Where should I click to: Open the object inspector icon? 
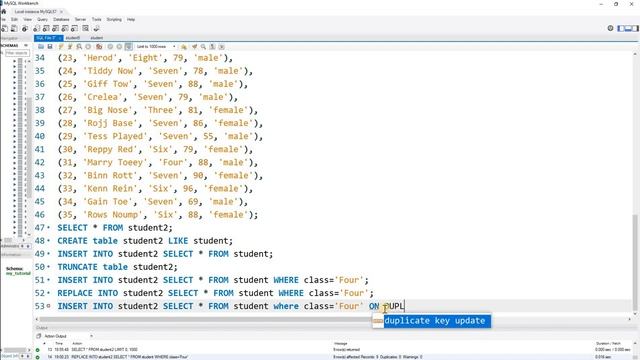pyautogui.click(x=25, y=29)
